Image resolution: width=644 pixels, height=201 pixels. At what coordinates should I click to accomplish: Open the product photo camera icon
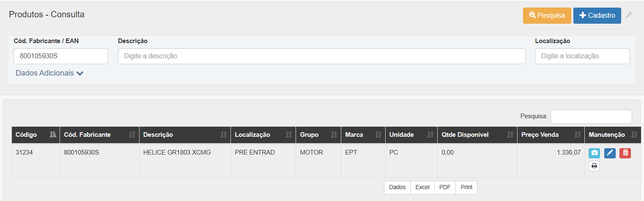coord(594,153)
